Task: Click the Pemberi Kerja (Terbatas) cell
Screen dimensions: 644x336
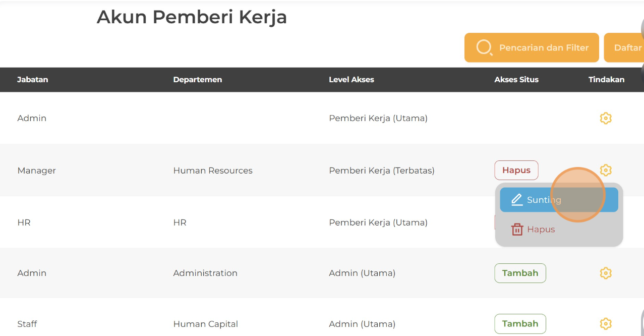Action: point(382,171)
